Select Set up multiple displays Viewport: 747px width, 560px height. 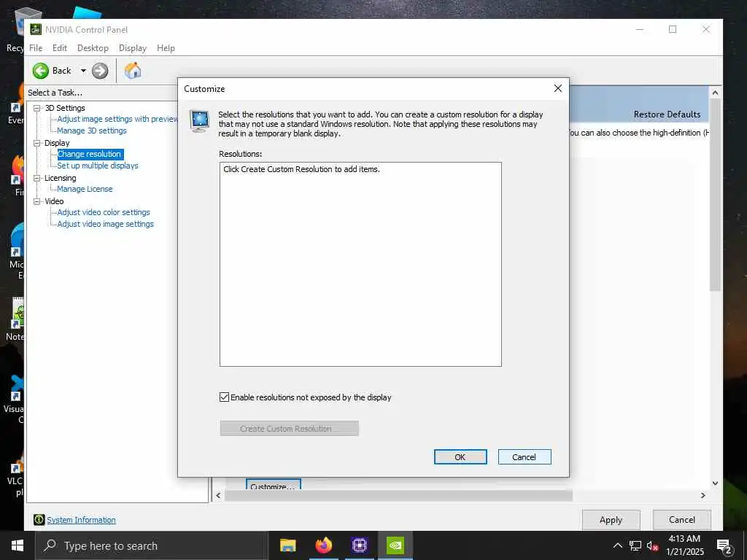coord(98,166)
